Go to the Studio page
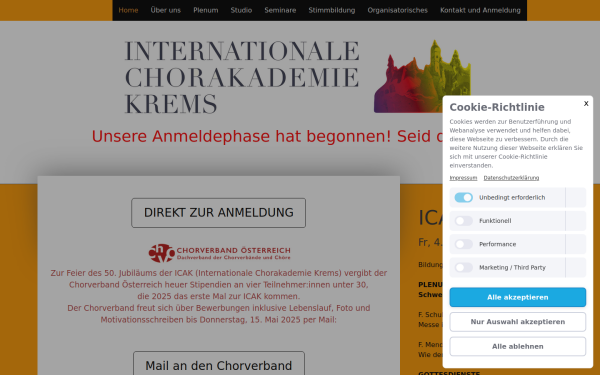600x375 pixels. tap(241, 10)
